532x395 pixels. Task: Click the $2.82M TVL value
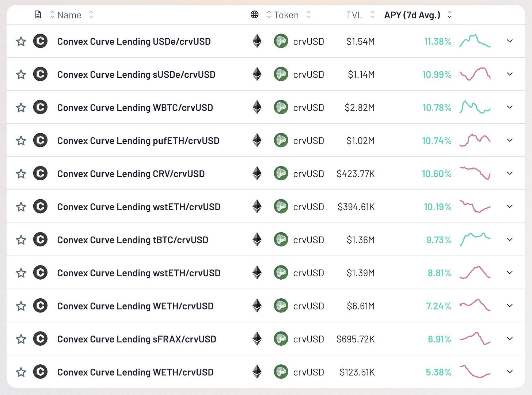[x=360, y=108]
